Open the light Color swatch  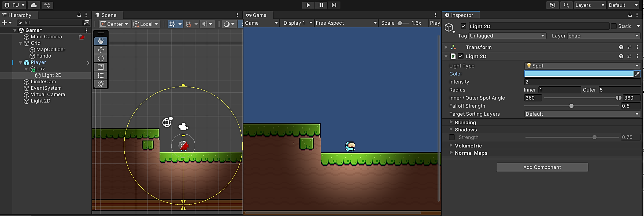[579, 74]
